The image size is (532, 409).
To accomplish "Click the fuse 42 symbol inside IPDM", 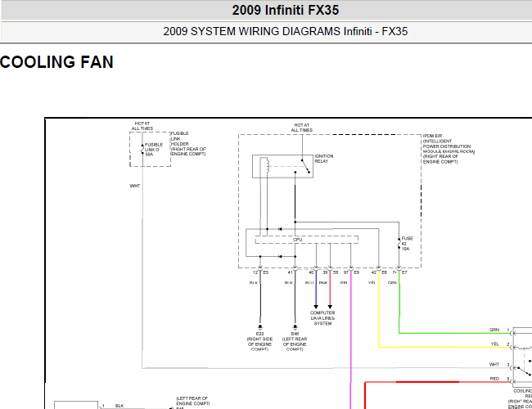I will 399,243.
